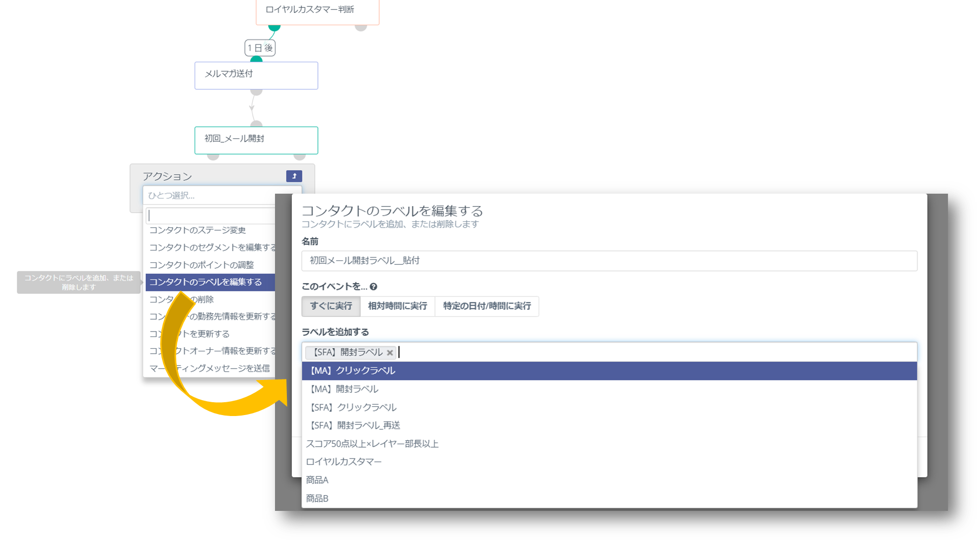Select コンタクトのステージ変更 in the action list
The width and height of the screenshot is (980, 543).
[x=197, y=230]
